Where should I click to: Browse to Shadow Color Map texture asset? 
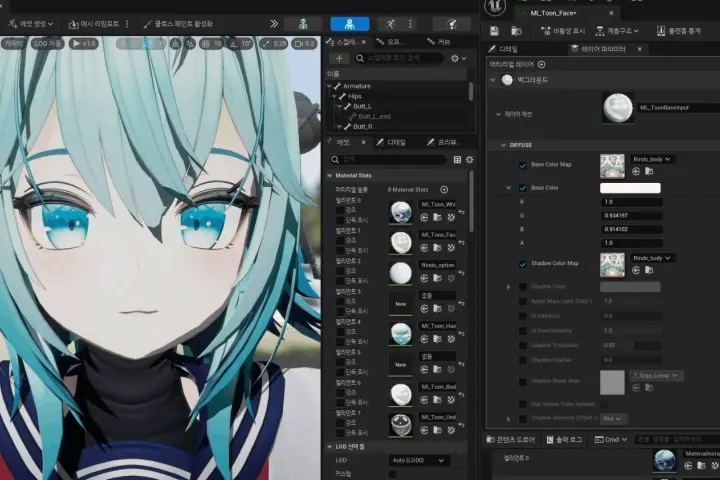tap(649, 270)
